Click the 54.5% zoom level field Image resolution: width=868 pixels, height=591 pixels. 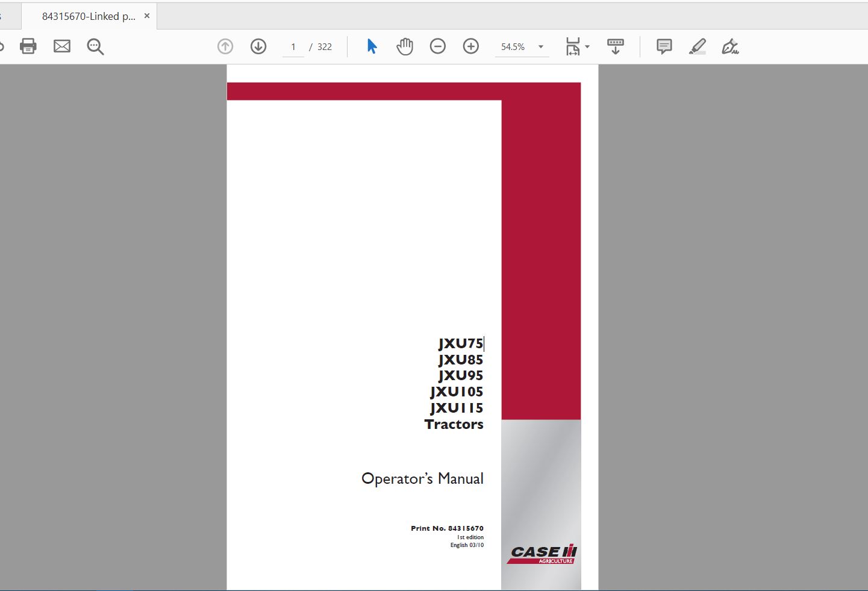pyautogui.click(x=513, y=47)
